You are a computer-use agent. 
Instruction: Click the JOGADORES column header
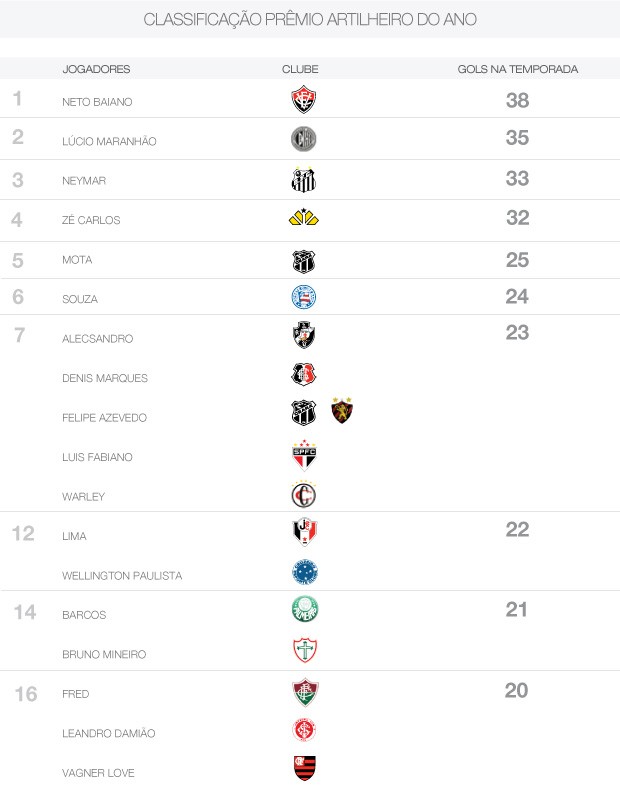pyautogui.click(x=96, y=69)
